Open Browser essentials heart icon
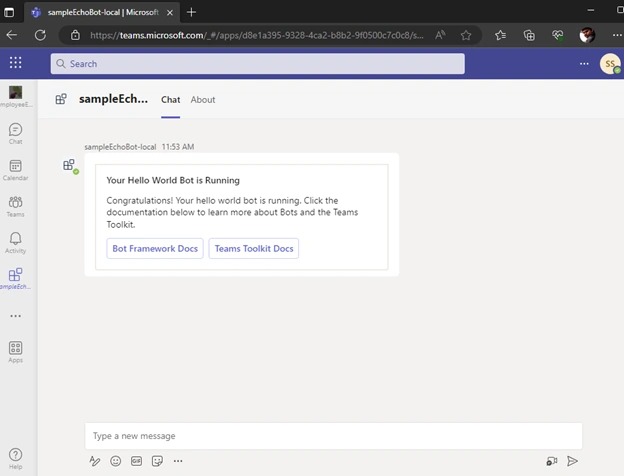This screenshot has width=624, height=476. 558,35
